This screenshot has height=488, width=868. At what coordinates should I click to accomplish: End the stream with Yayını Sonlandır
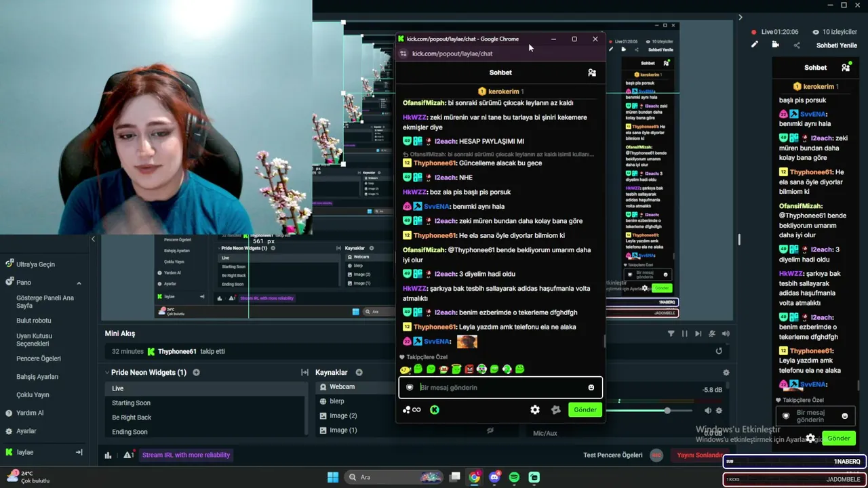click(698, 455)
